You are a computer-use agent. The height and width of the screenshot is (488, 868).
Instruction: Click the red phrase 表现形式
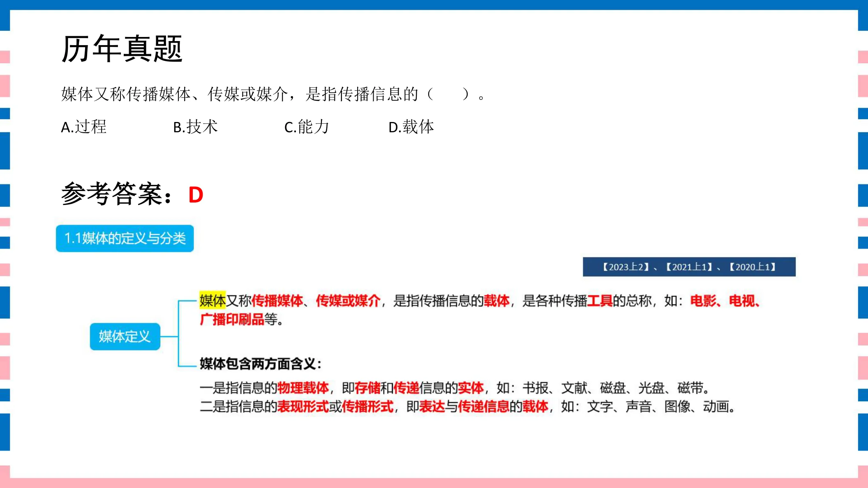[303, 407]
